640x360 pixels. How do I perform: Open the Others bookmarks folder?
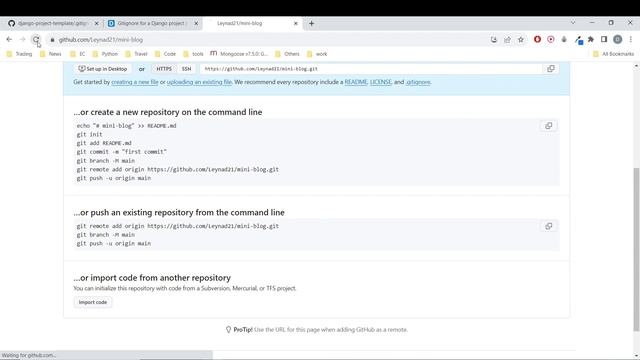pyautogui.click(x=287, y=54)
